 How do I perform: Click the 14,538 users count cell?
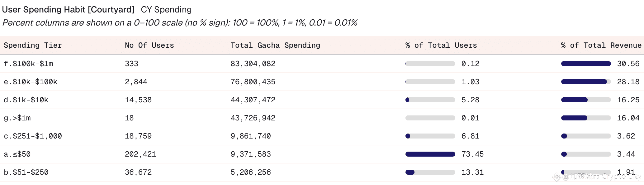[138, 100]
